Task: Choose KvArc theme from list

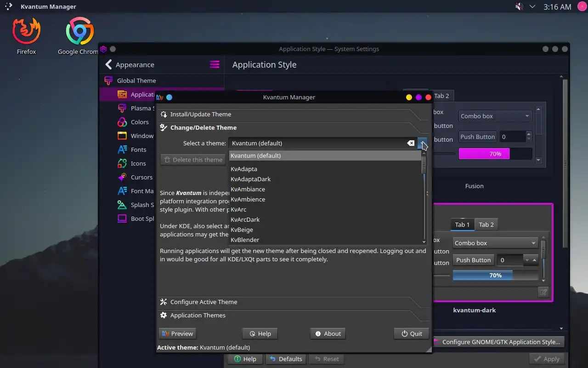Action: point(325,209)
